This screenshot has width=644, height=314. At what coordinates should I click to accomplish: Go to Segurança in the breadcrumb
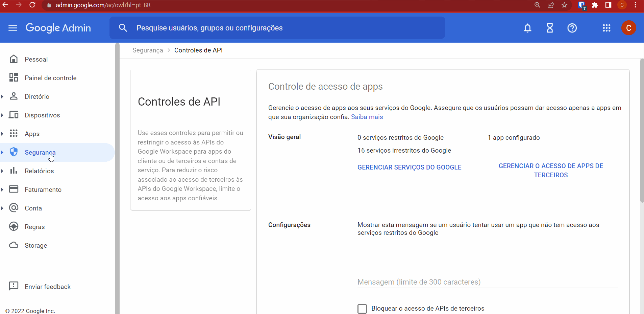[x=148, y=50]
